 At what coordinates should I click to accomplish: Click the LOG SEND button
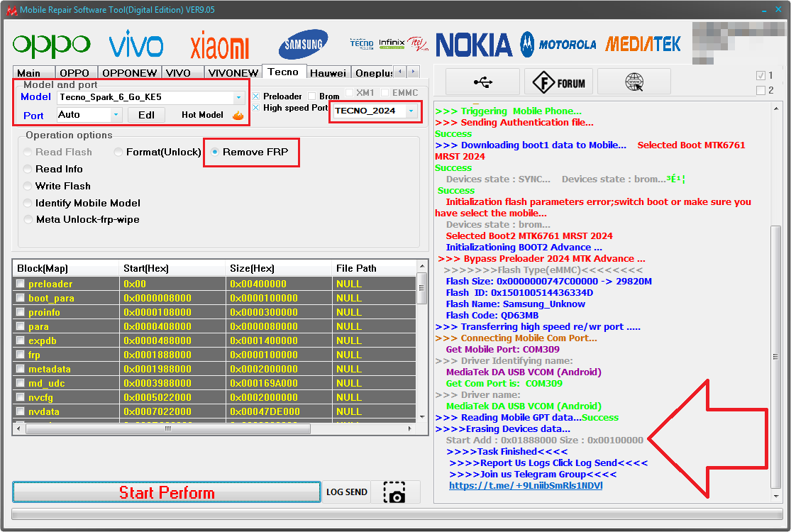point(347,492)
